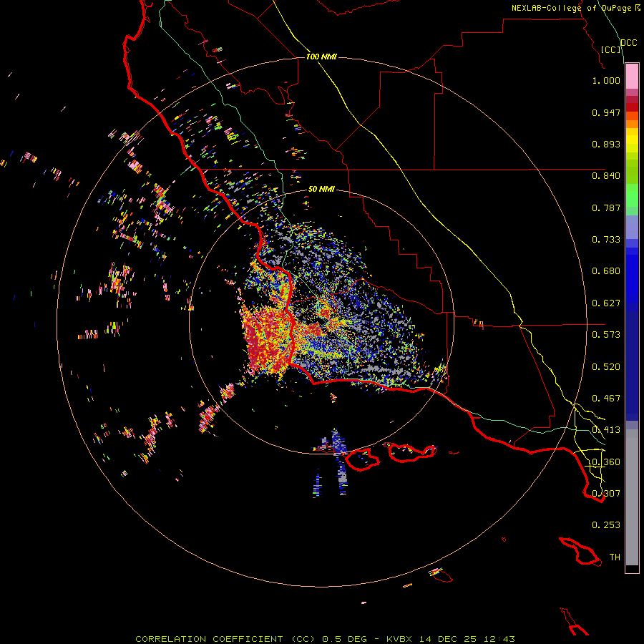This screenshot has width=644, height=644.
Task: Click the 0.307 value on the color scale
Action: click(606, 494)
